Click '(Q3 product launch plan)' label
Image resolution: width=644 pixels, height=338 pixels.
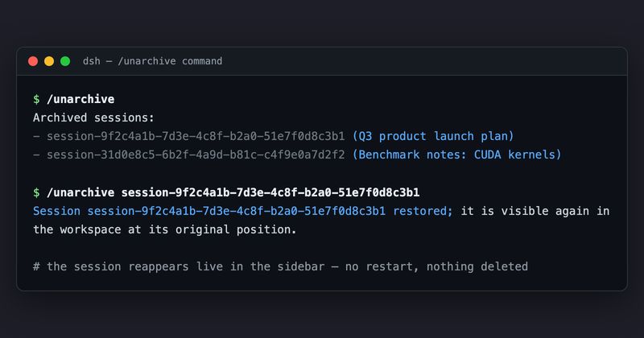point(433,136)
